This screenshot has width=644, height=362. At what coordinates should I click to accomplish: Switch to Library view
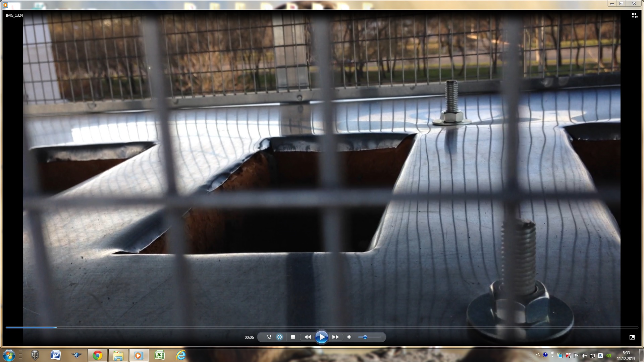634,15
